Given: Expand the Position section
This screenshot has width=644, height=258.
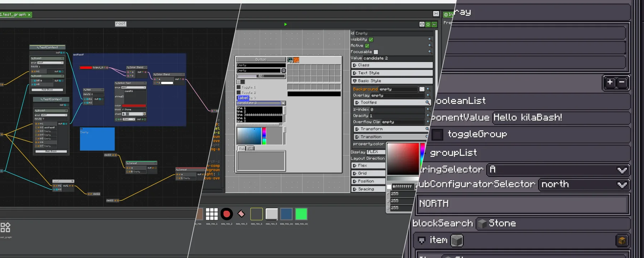Looking at the screenshot, I should point(369,181).
